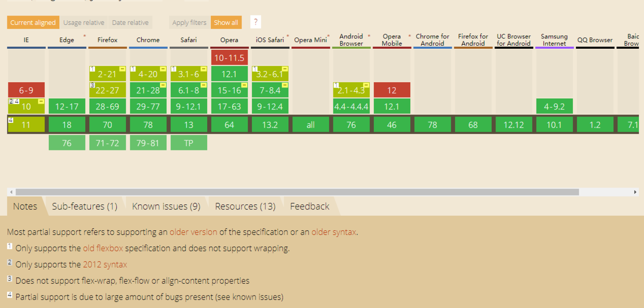Select the Safari TP cell
The image size is (644, 308).
[189, 143]
